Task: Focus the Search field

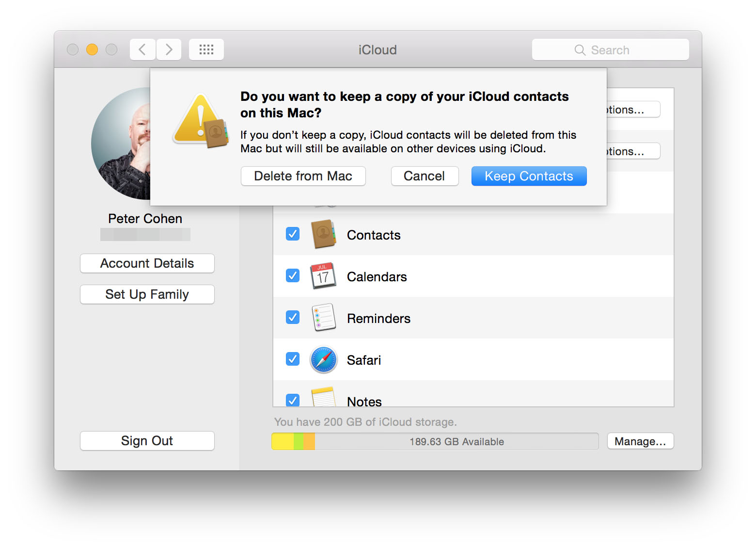Action: 611,49
